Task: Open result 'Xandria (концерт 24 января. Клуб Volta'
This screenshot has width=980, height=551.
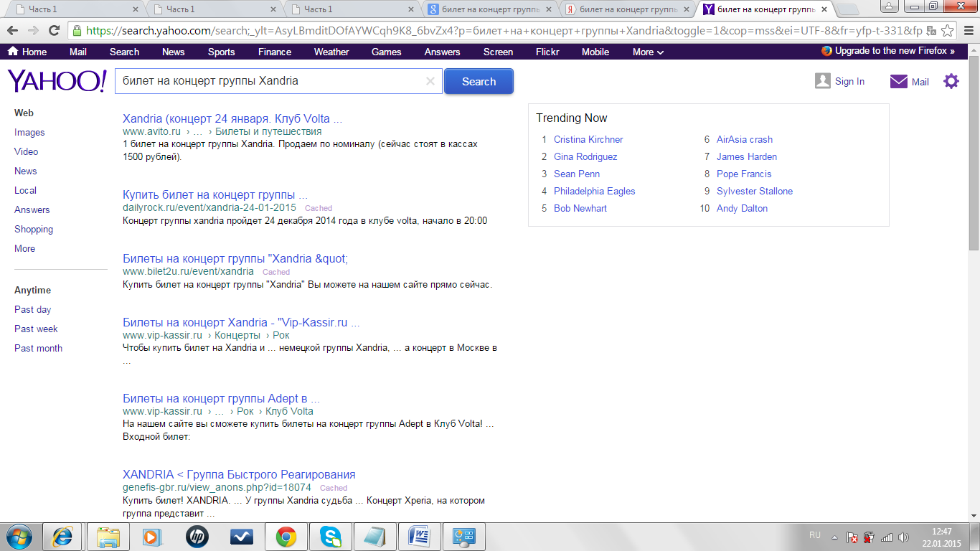Action: [x=232, y=118]
